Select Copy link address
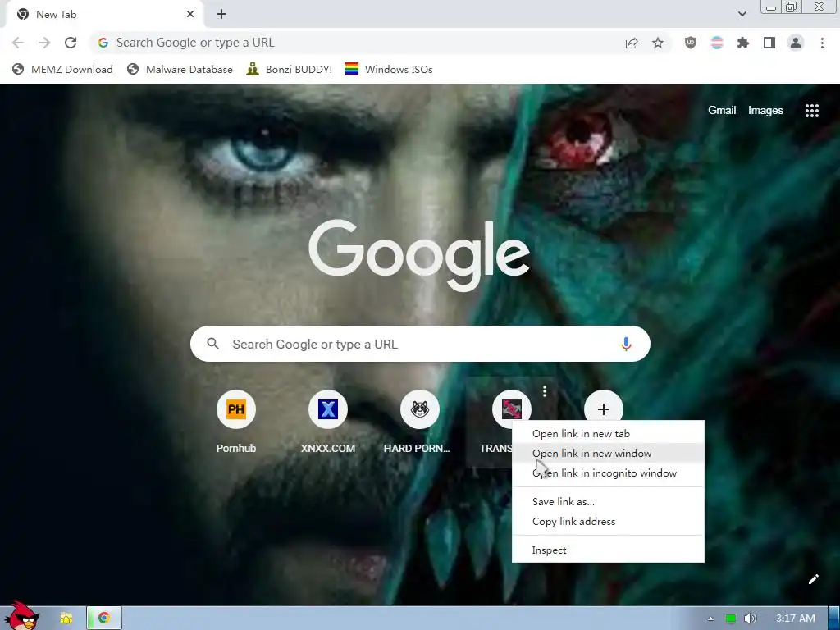The image size is (840, 630). [608, 521]
